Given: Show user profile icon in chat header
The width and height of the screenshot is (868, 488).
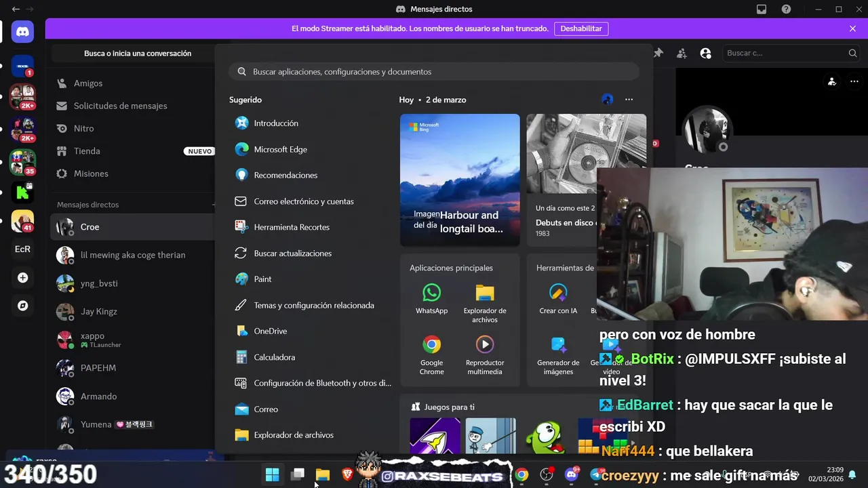Looking at the screenshot, I should (705, 53).
